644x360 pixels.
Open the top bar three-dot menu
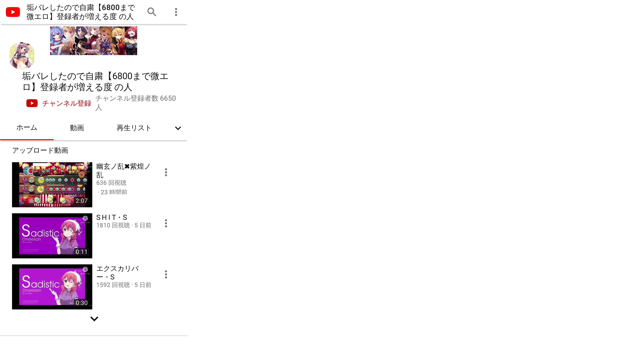[x=176, y=12]
